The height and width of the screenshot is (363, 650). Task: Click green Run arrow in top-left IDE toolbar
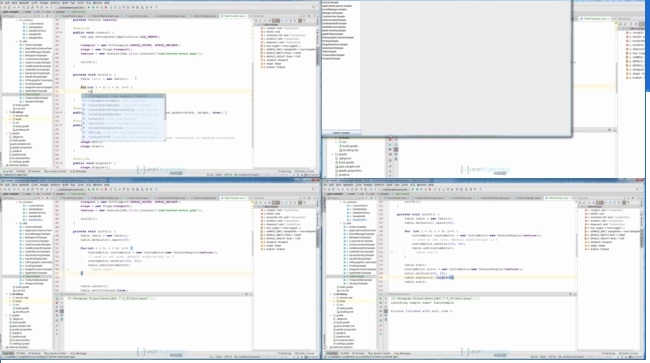coord(88,7)
